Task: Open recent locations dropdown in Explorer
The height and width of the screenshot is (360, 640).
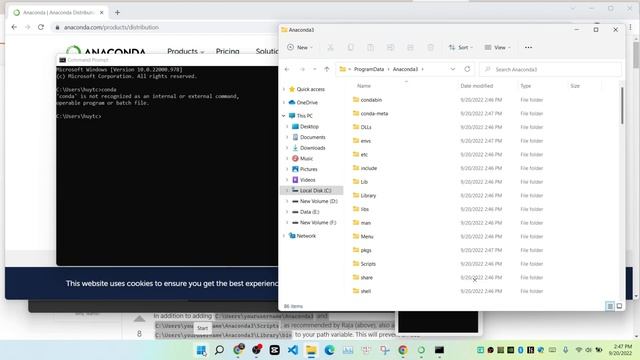Action: click(x=314, y=69)
